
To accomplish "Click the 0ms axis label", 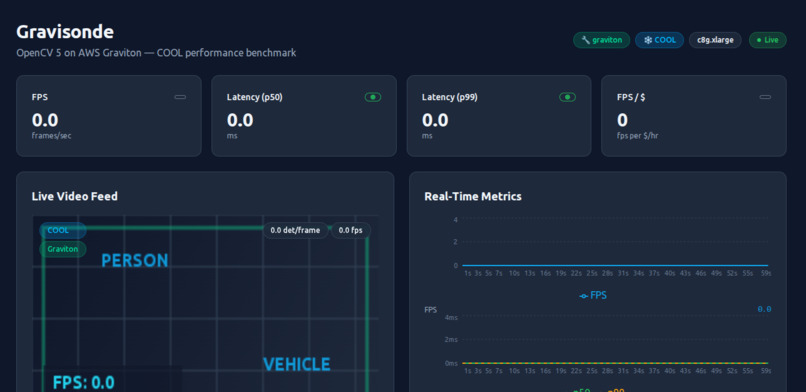I will pos(451,363).
